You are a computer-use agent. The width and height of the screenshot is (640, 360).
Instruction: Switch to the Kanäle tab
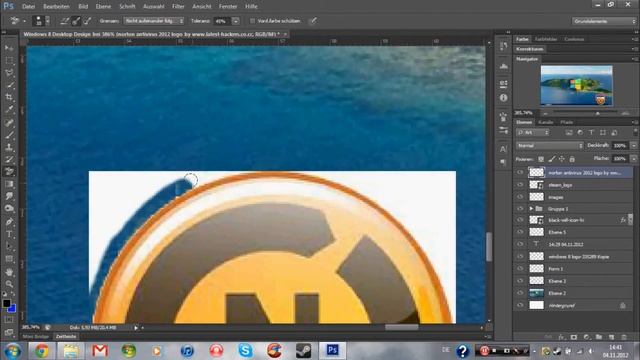(545, 122)
